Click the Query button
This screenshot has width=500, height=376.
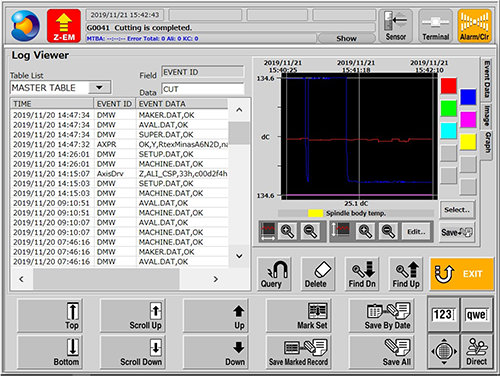point(274,274)
